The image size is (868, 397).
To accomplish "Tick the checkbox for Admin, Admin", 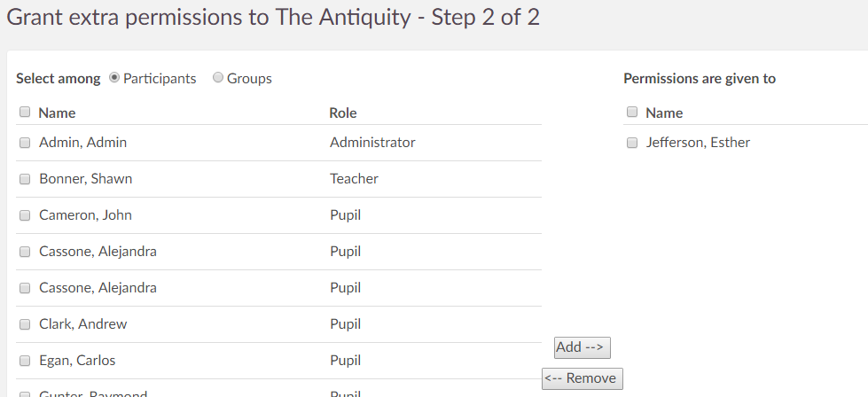I will click(x=25, y=143).
